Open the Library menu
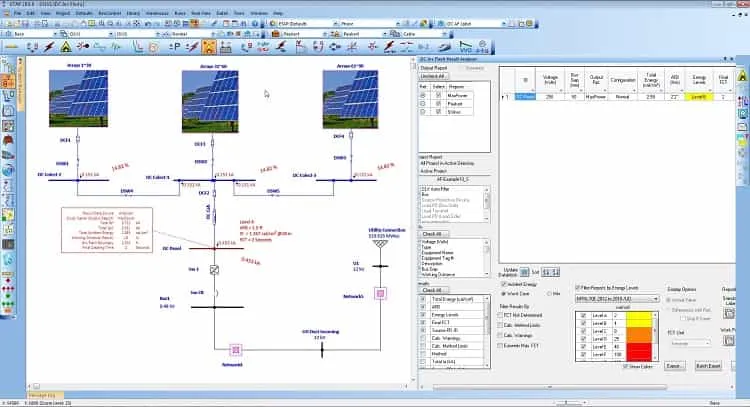The height and width of the screenshot is (407, 750). 133,13
